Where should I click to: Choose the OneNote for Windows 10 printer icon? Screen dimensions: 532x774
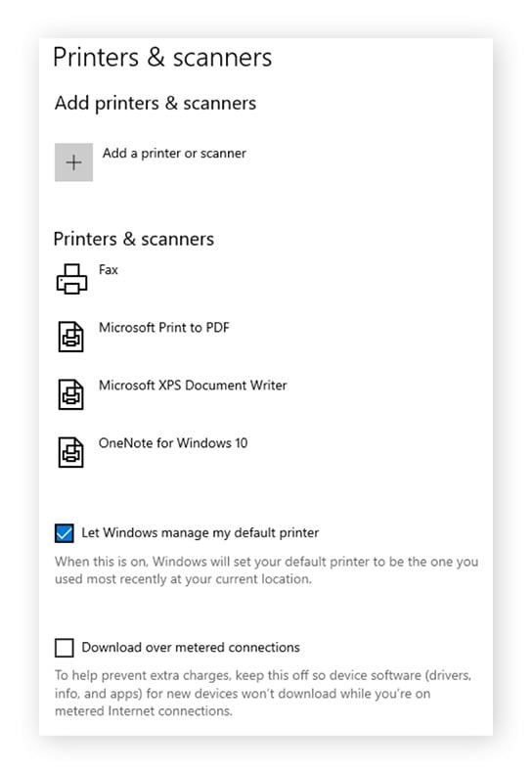[x=71, y=452]
